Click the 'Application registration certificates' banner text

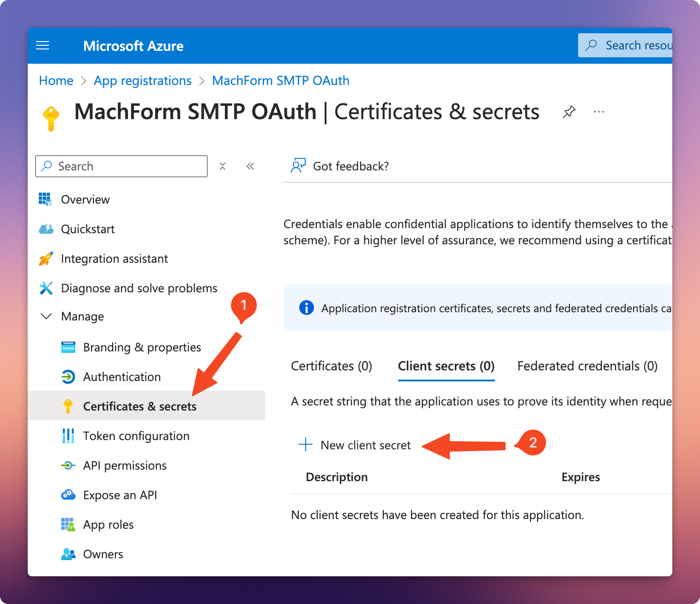tap(496, 308)
